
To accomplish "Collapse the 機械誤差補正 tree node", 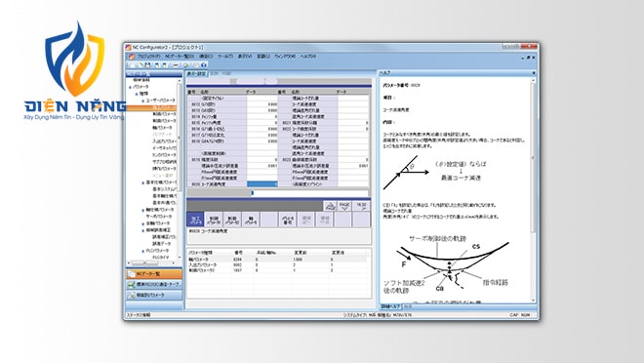I will tap(143, 230).
